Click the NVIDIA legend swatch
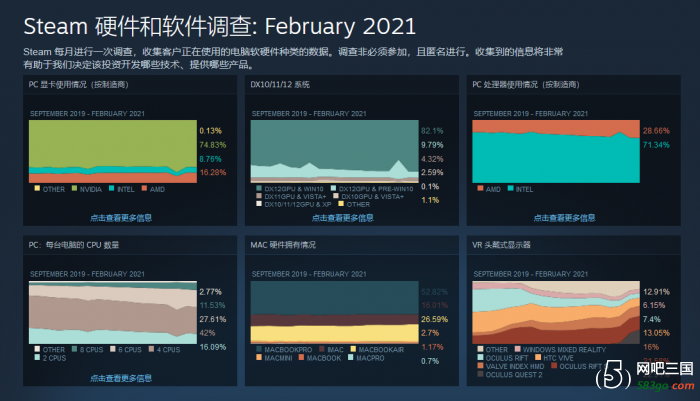 click(x=75, y=188)
